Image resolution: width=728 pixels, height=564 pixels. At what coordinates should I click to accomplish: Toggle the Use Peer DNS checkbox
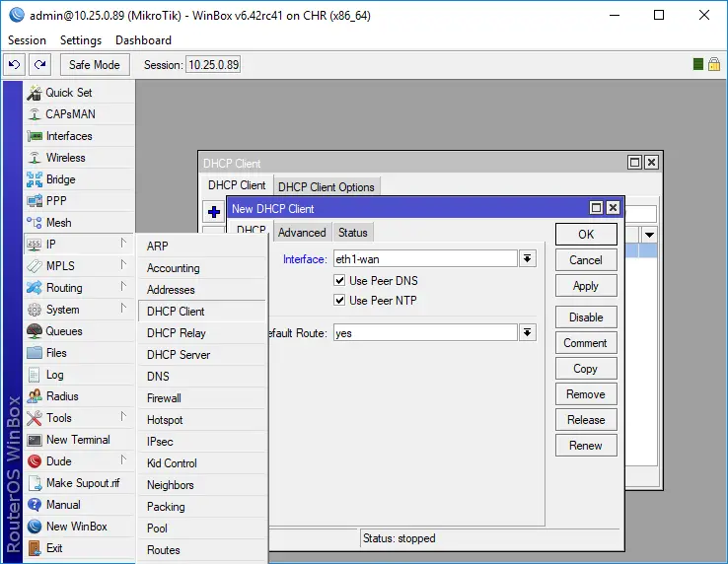(x=339, y=280)
